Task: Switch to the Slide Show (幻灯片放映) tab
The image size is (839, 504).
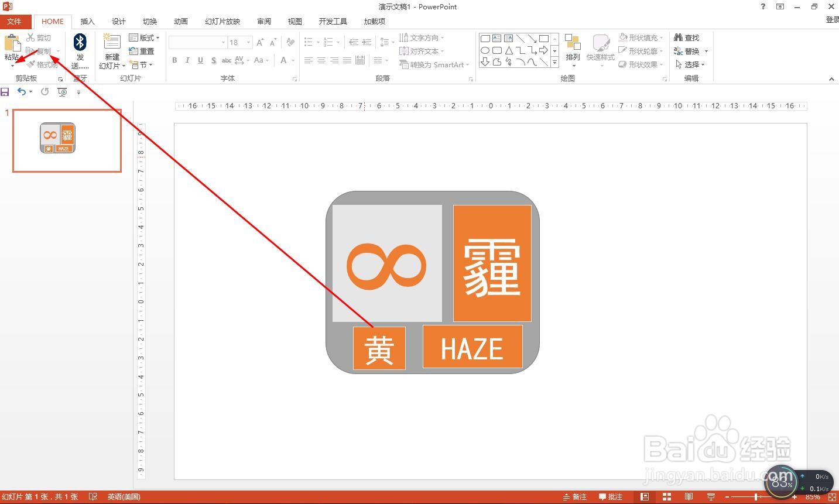Action: (x=222, y=21)
